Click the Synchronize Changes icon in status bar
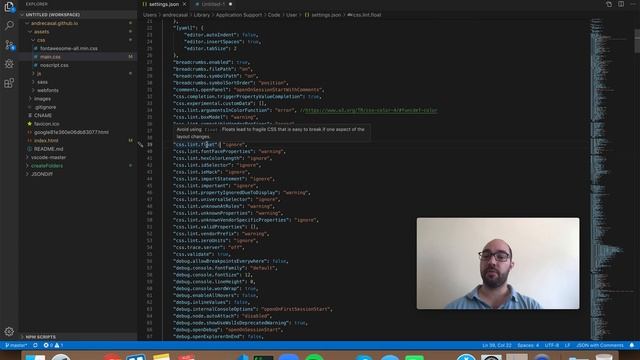Image resolution: width=640 pixels, height=360 pixels. tap(36, 345)
